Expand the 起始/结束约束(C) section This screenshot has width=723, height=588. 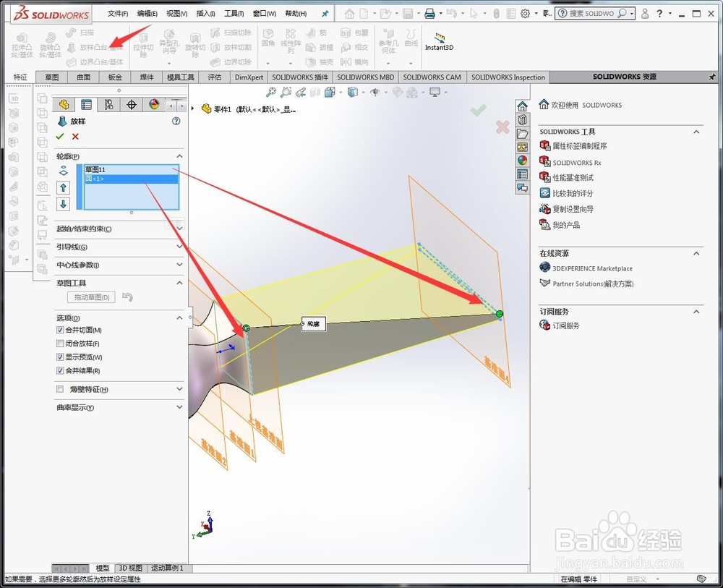[x=179, y=229]
